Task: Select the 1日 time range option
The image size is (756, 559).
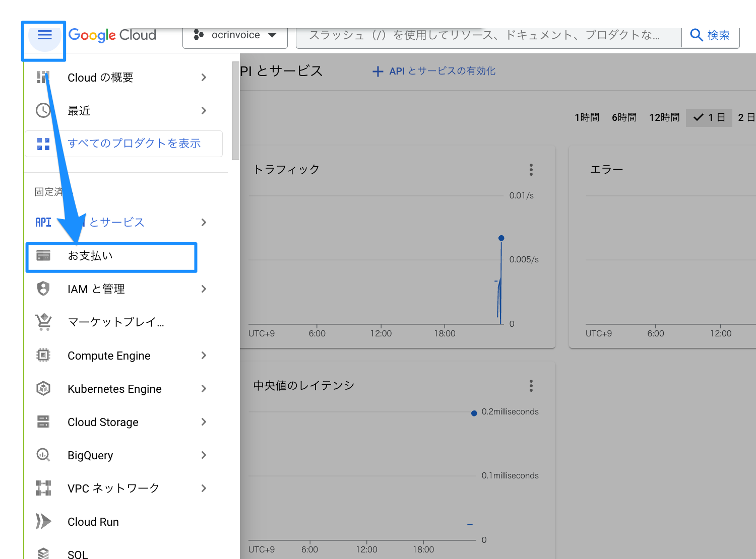Action: (709, 117)
